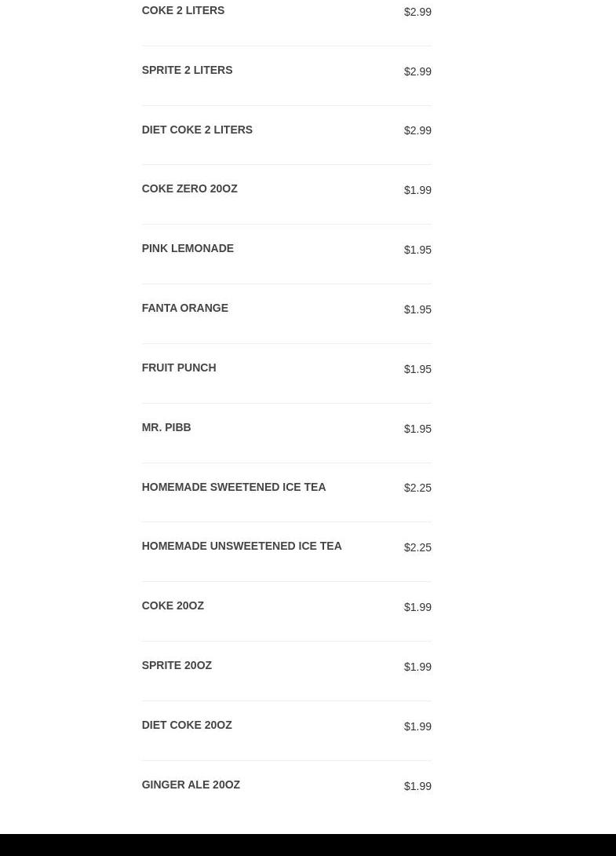The width and height of the screenshot is (616, 856).
Task: Pick the Pink Lemonade item
Action: (x=188, y=249)
